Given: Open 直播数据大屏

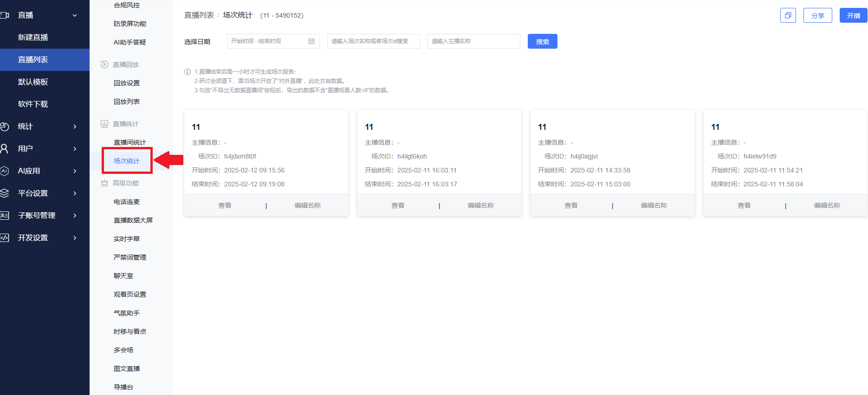Looking at the screenshot, I should tap(133, 220).
